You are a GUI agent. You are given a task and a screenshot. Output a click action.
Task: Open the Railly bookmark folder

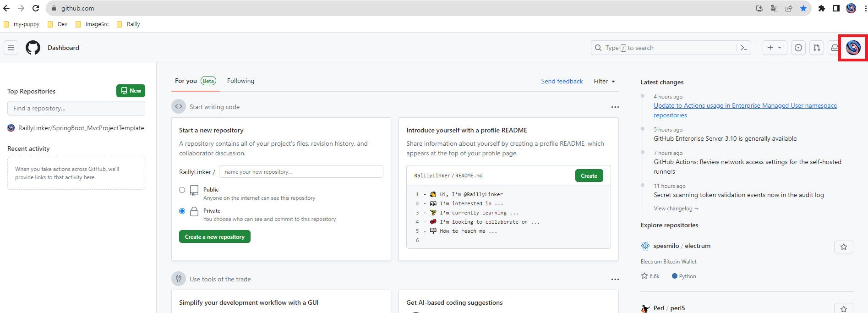point(128,24)
